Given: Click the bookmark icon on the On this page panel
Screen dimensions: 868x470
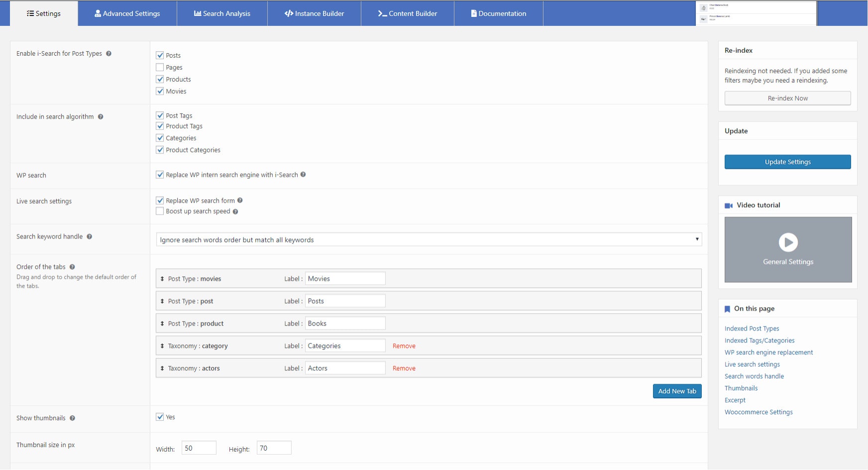Looking at the screenshot, I should click(x=728, y=308).
